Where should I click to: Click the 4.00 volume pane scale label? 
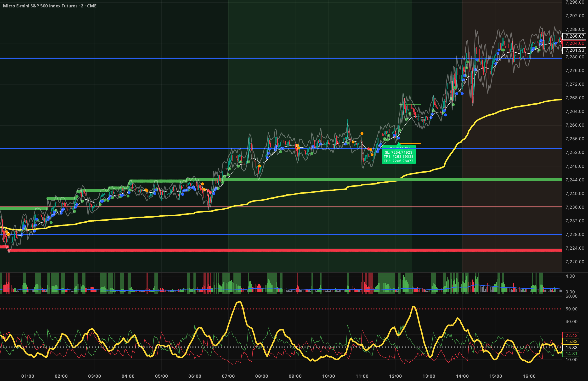tap(570, 276)
